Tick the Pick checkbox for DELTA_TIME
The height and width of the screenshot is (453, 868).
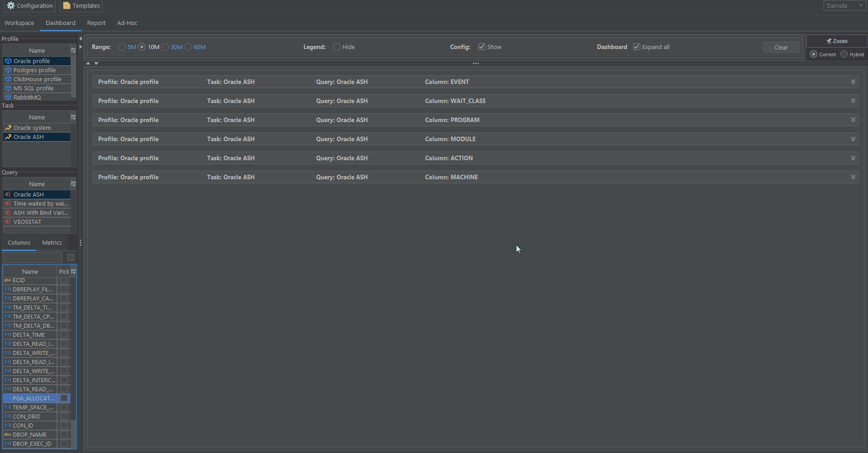click(x=64, y=335)
